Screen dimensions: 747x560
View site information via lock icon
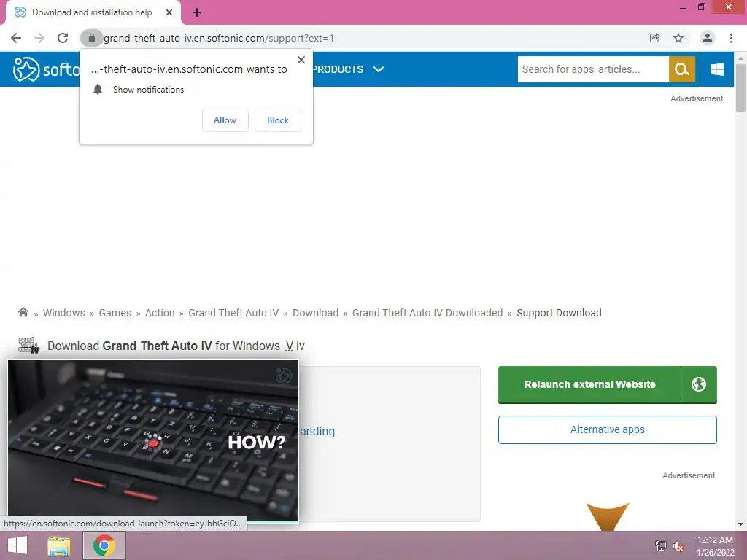(91, 38)
